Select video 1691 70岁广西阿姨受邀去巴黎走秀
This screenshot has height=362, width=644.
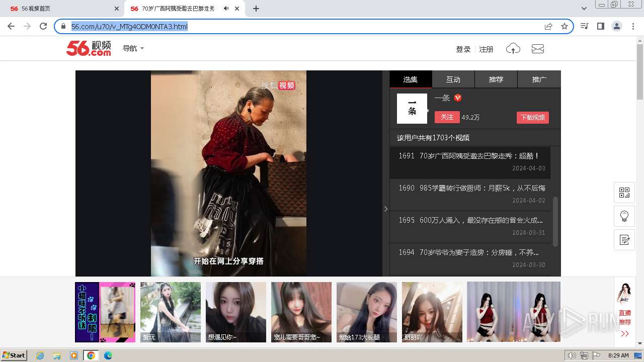point(470,162)
